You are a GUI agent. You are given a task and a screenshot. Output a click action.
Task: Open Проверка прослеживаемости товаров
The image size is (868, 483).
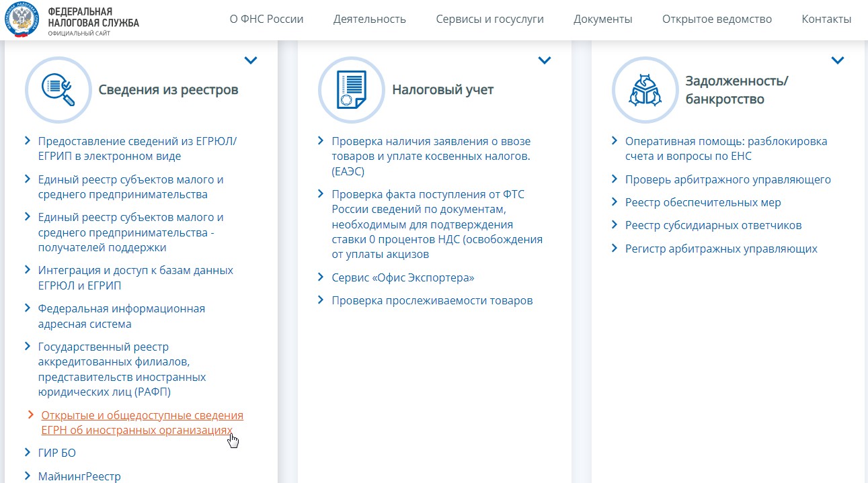[432, 300]
